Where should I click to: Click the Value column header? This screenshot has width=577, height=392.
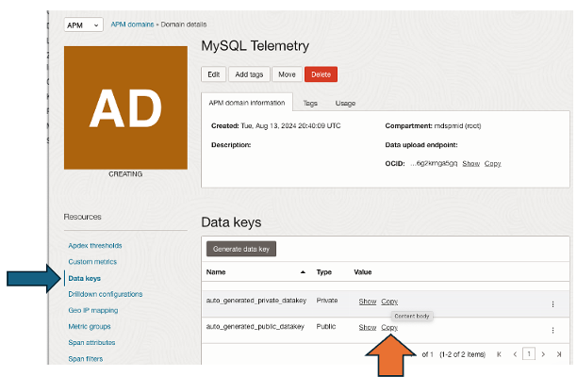click(362, 272)
